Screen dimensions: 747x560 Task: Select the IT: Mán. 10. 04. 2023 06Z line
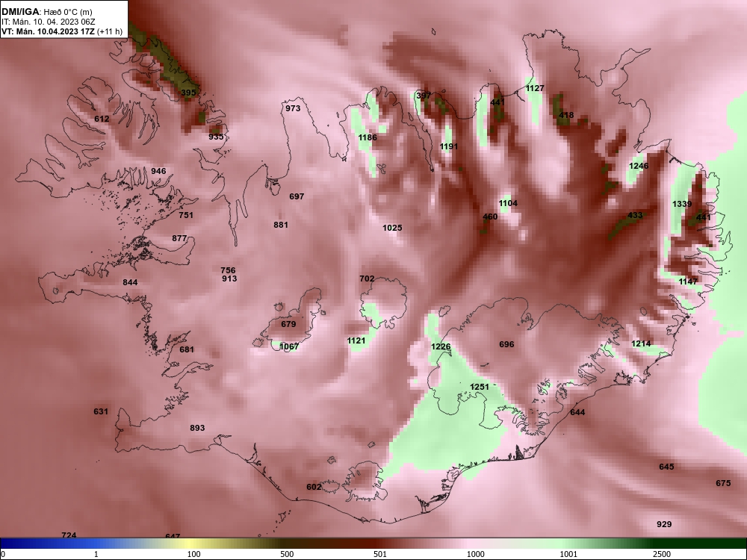click(49, 22)
